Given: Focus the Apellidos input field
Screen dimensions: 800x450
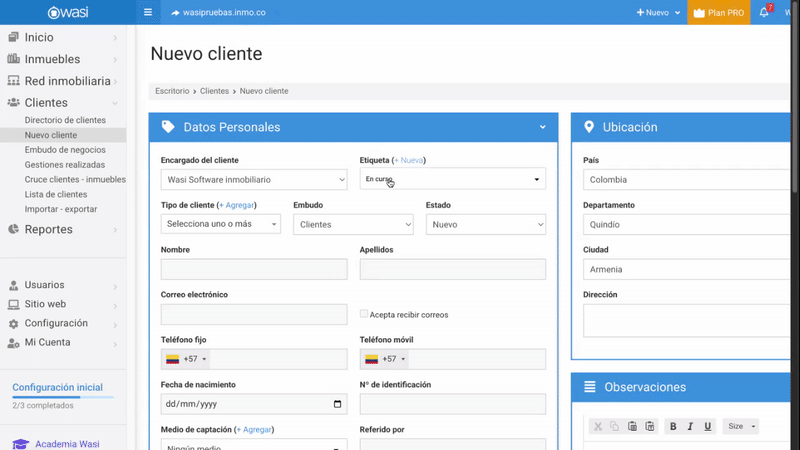Looking at the screenshot, I should pyautogui.click(x=453, y=269).
